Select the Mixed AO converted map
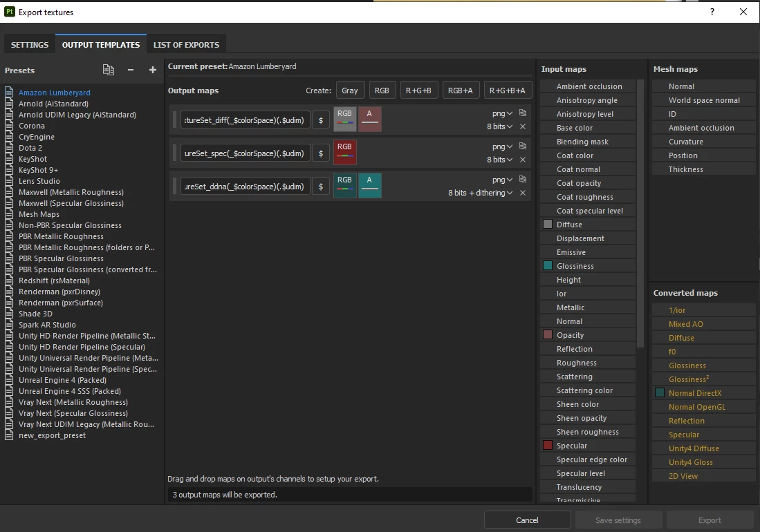This screenshot has height=532, width=760. tap(704, 324)
